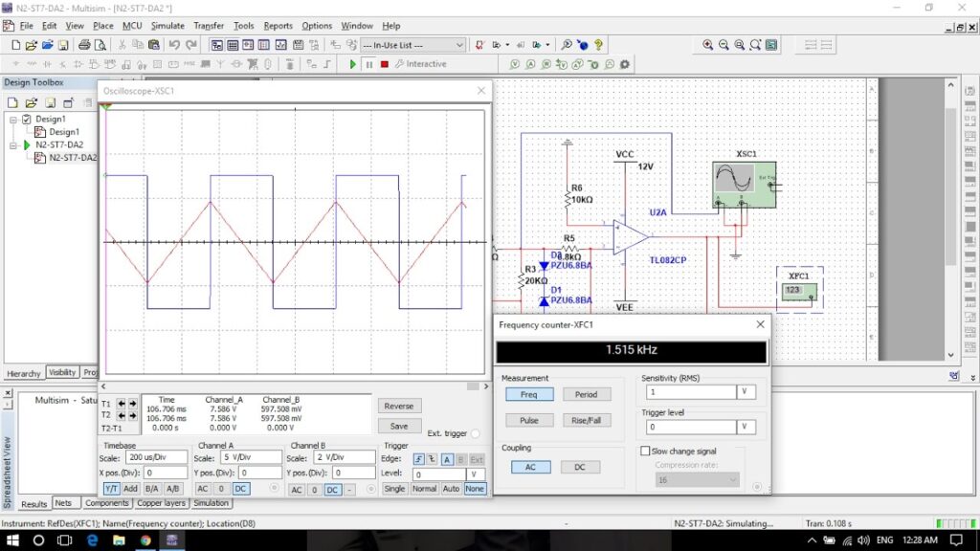Click the Interactive simulation settings icon
Viewport: 980px width, 551px height.
421,64
